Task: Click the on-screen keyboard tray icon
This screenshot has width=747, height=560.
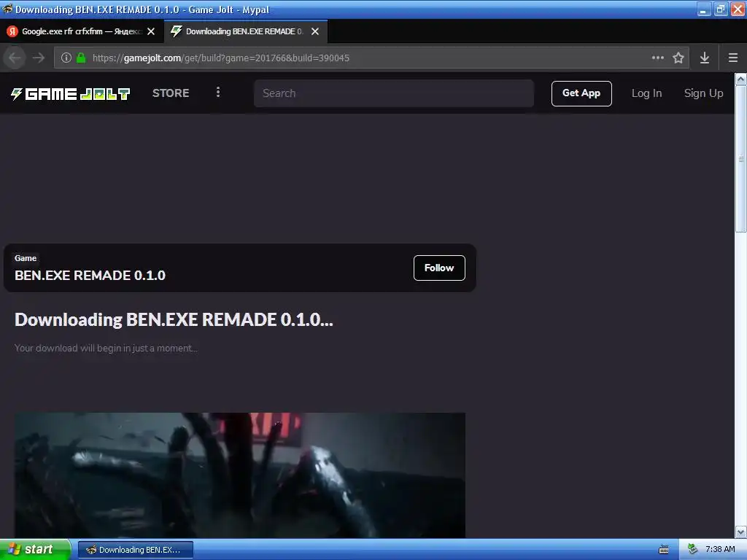Action: [x=664, y=550]
